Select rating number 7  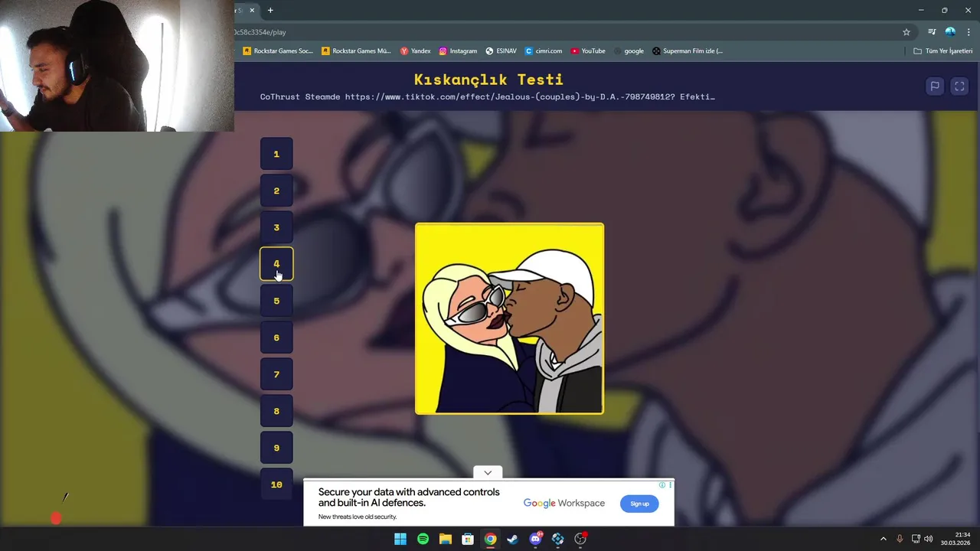click(x=276, y=374)
